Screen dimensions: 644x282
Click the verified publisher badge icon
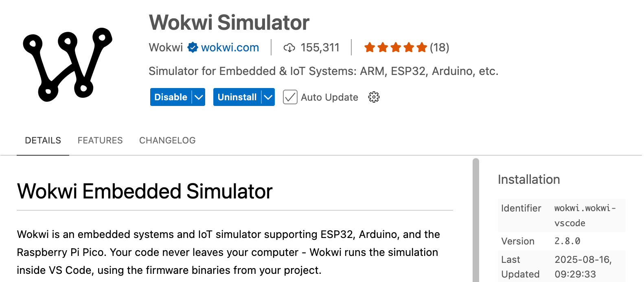pyautogui.click(x=193, y=48)
